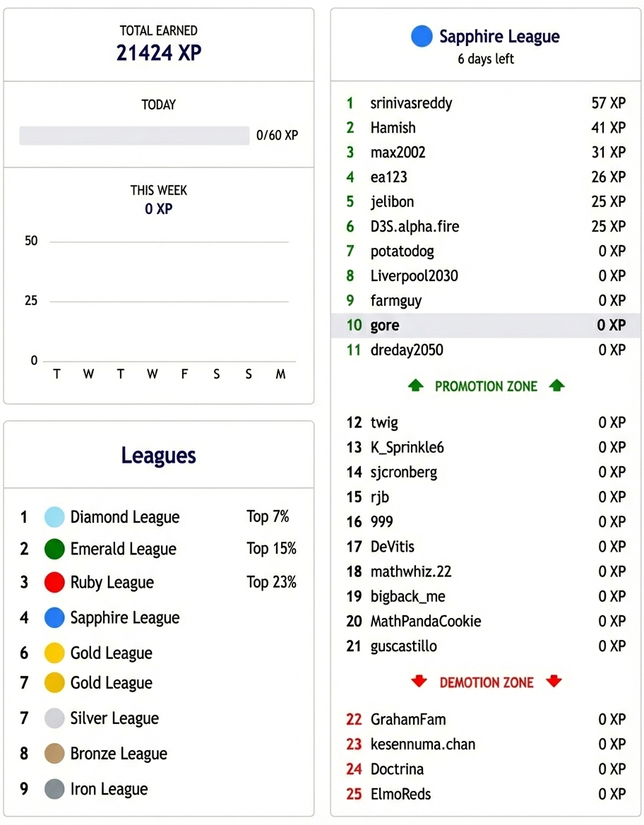The height and width of the screenshot is (825, 644).
Task: Open the ElmoReds profile at rank 25
Action: point(400,794)
